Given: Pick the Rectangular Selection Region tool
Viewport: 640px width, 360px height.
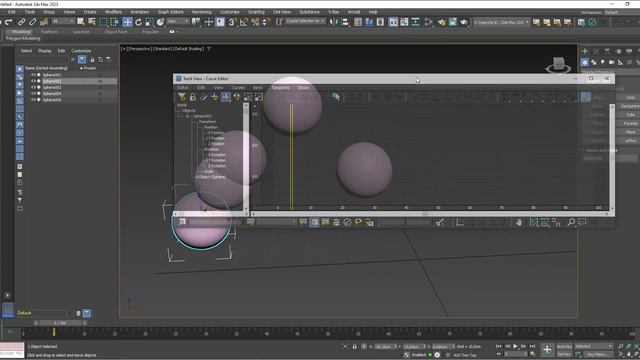Looking at the screenshot, I should click(103, 22).
